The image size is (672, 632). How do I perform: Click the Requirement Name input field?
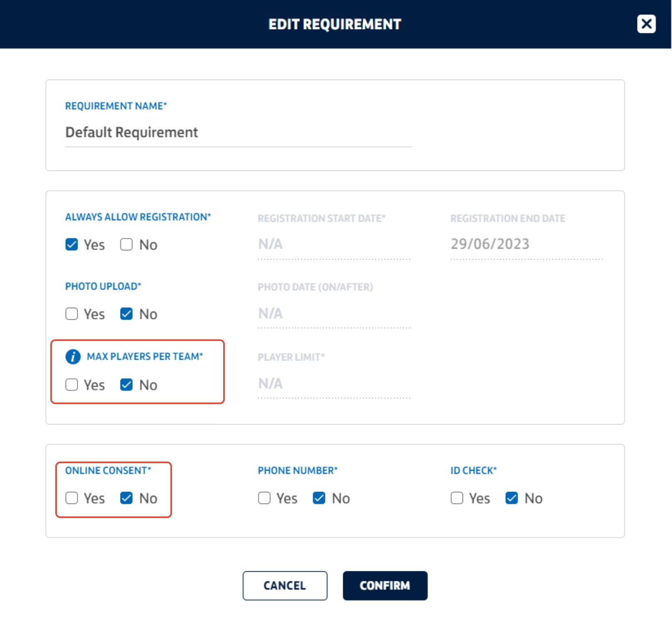coord(239,133)
